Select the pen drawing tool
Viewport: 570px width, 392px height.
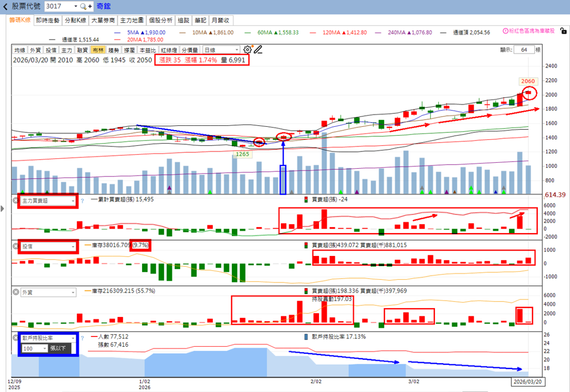click(258, 50)
